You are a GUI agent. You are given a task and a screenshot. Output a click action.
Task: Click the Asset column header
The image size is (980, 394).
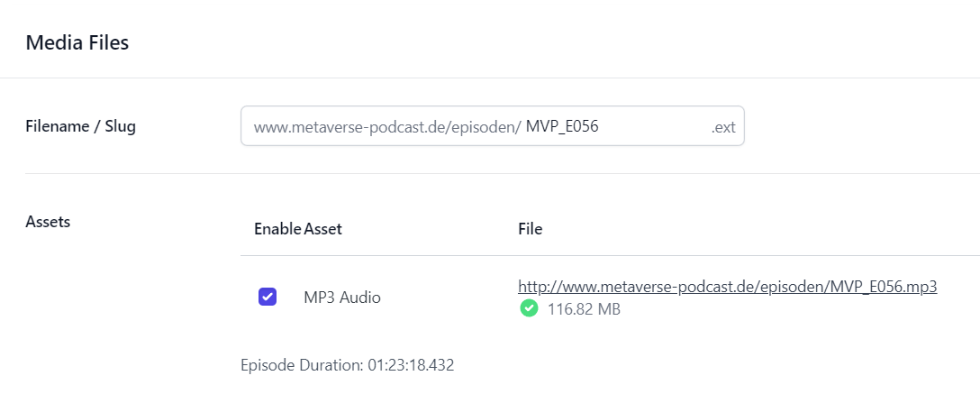tap(323, 229)
